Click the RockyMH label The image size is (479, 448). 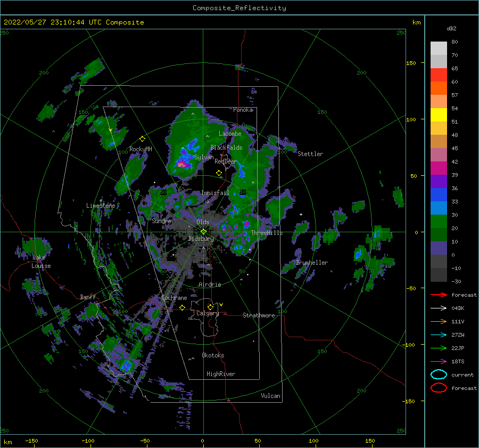[x=141, y=149]
